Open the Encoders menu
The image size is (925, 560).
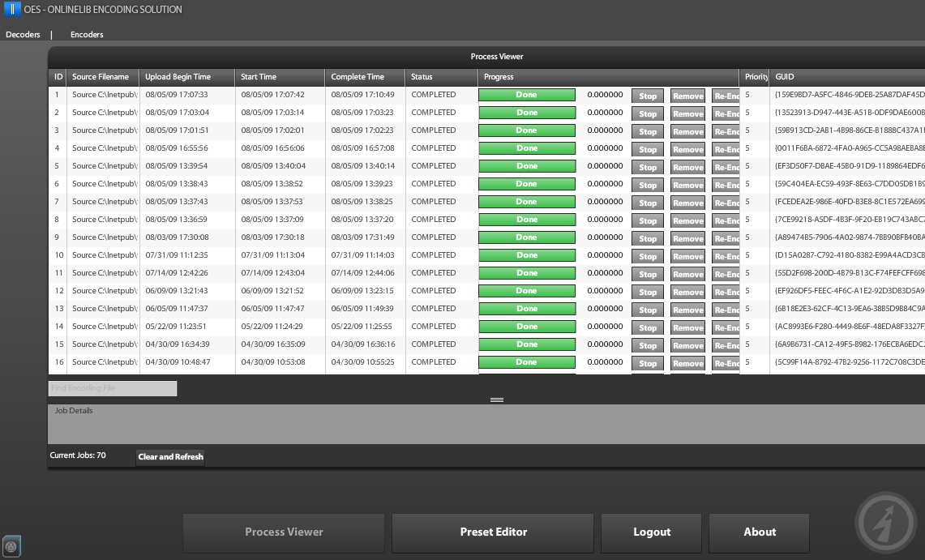pyautogui.click(x=87, y=35)
